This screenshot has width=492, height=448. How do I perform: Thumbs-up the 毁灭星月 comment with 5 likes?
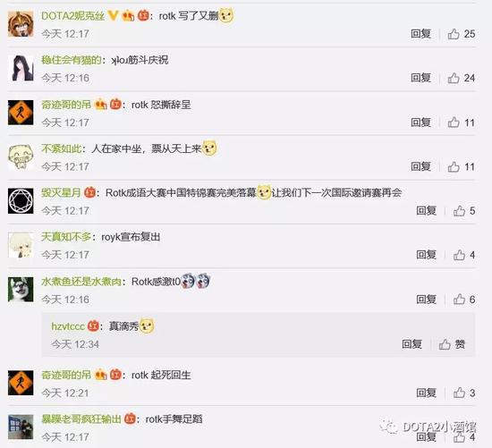[464, 211]
